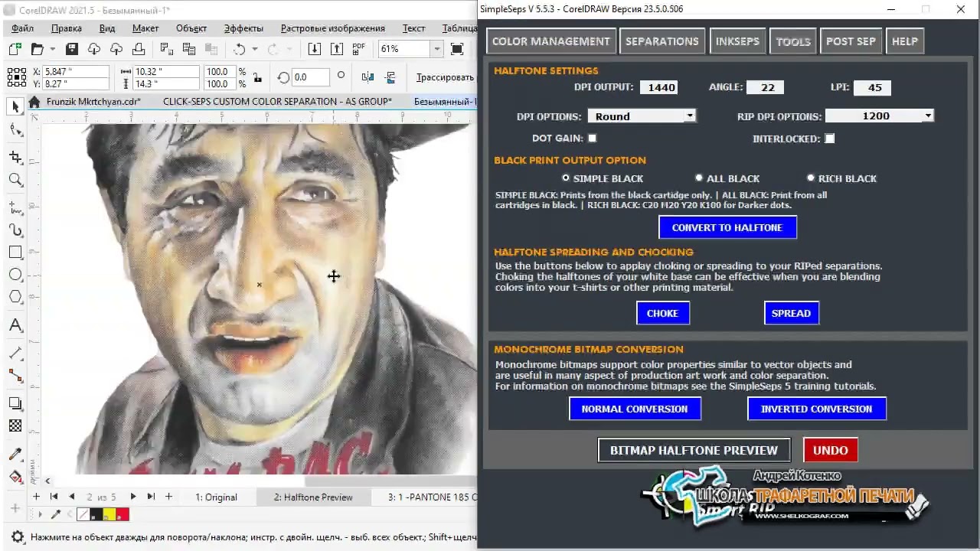Enable the DOT GAIN checkbox
Viewport: 980px width, 551px height.
[592, 139]
